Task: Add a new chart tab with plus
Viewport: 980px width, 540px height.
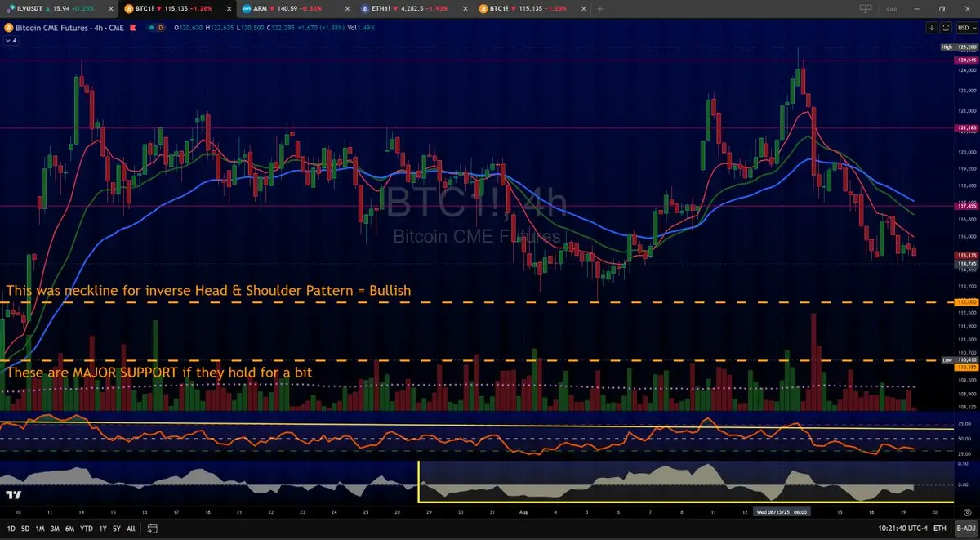Action: click(x=601, y=8)
